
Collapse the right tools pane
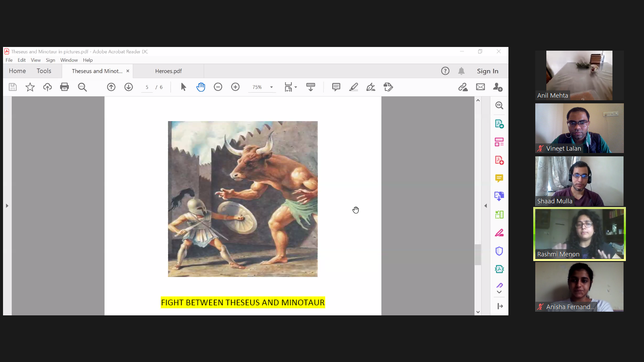pyautogui.click(x=486, y=206)
